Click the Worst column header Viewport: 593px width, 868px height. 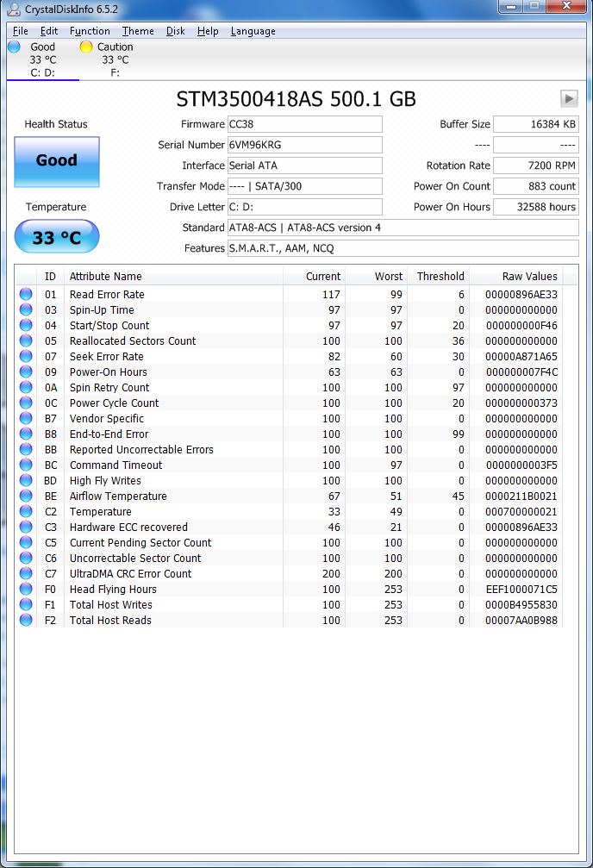click(x=376, y=276)
